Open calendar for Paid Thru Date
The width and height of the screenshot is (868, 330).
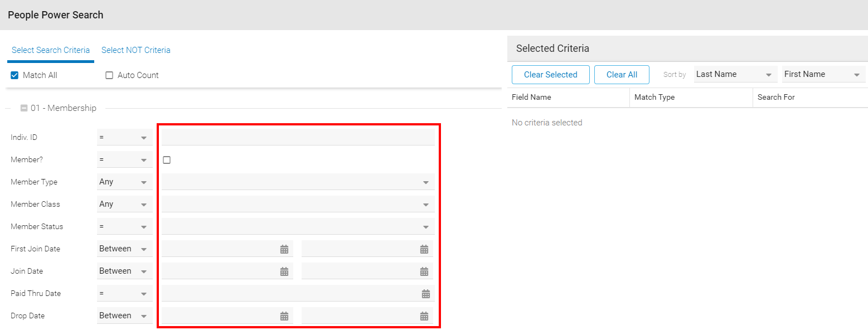426,294
